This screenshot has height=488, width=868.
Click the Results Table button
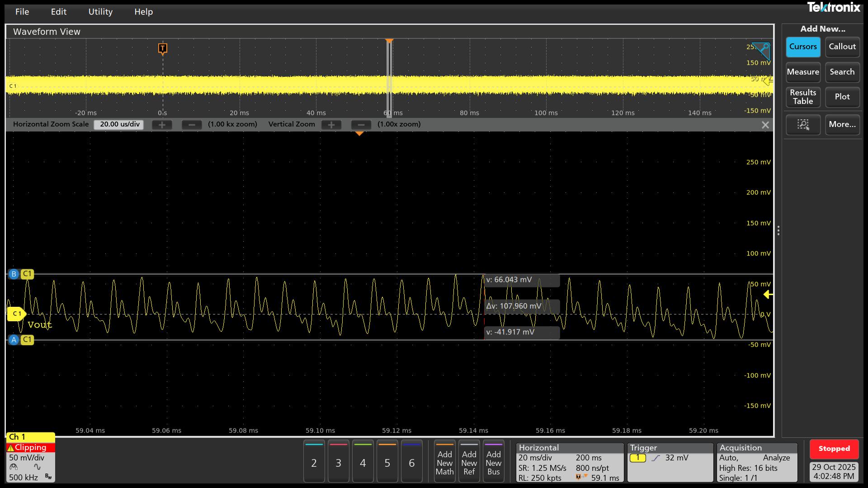pos(802,97)
